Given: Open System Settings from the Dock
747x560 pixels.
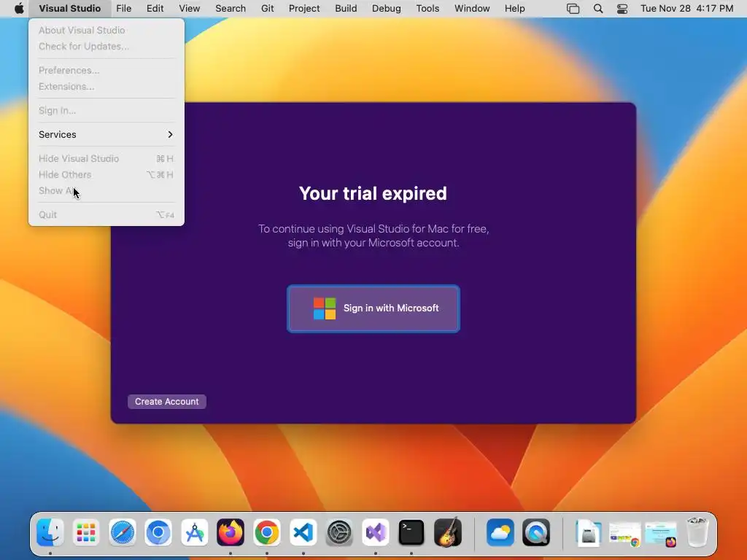Looking at the screenshot, I should point(339,532).
